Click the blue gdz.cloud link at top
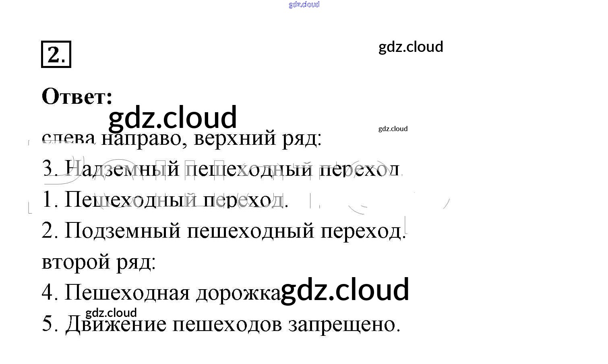The width and height of the screenshot is (608, 364). (x=304, y=4)
